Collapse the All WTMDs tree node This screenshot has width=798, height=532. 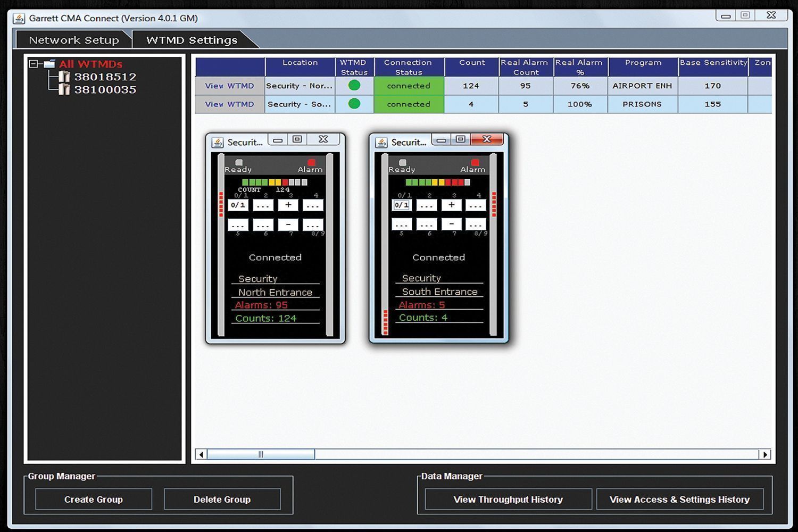(34, 64)
